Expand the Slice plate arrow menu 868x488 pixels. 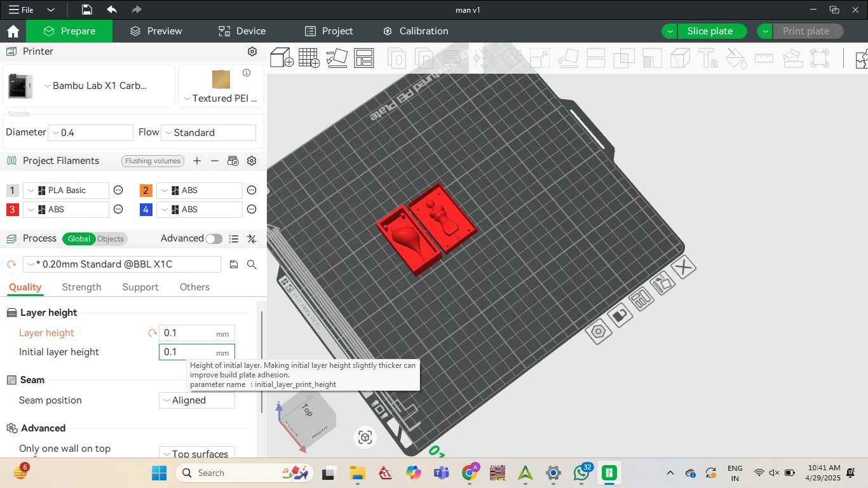coord(670,31)
